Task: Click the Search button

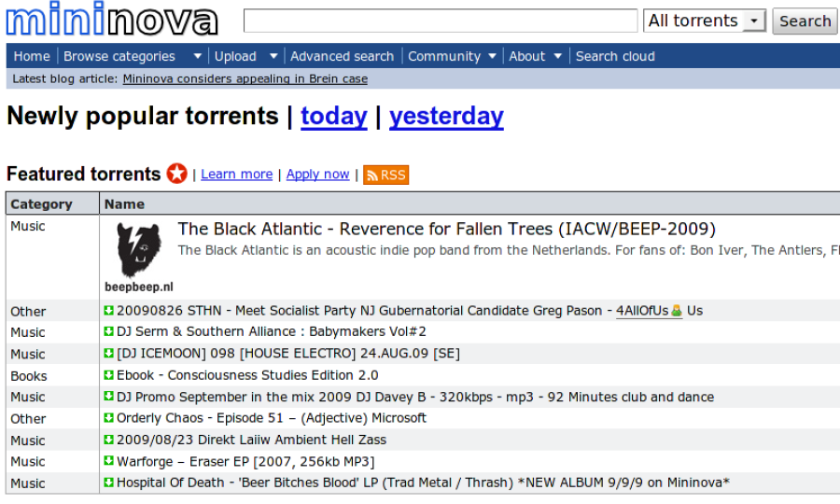Action: (805, 21)
